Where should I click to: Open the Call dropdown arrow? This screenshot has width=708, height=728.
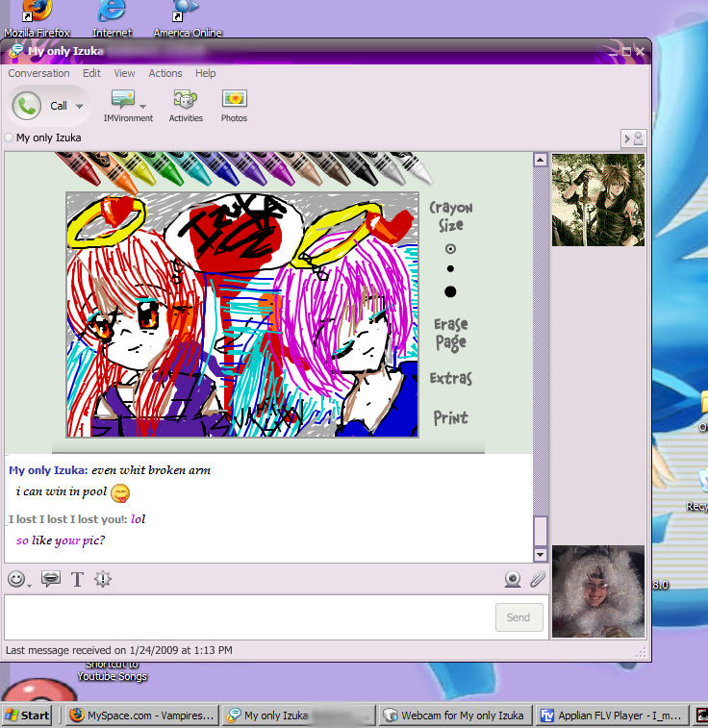click(x=80, y=107)
